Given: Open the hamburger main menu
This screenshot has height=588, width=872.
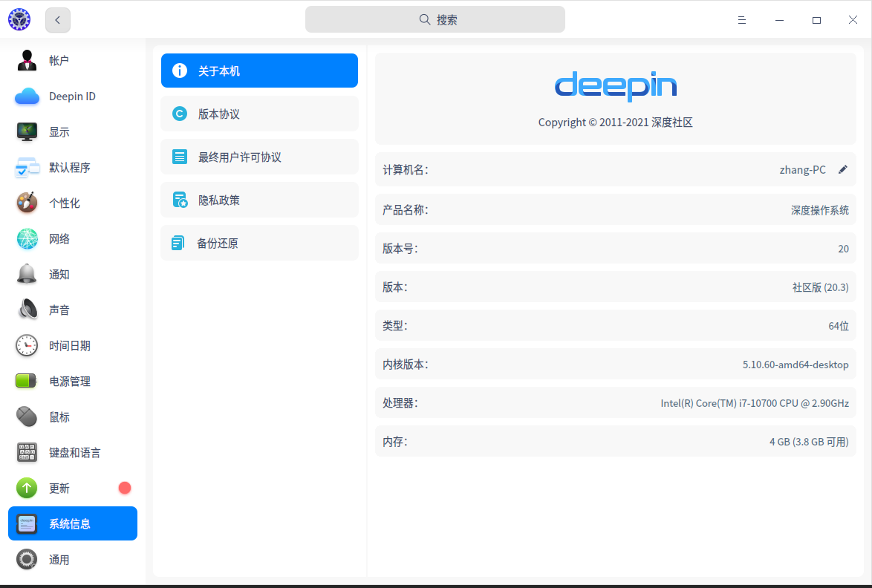Looking at the screenshot, I should pos(742,20).
